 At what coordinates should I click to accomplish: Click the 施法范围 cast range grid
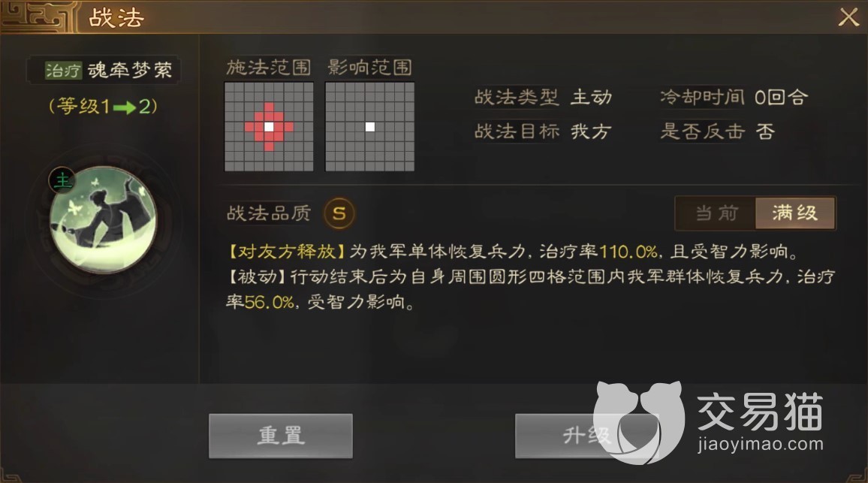coord(269,127)
